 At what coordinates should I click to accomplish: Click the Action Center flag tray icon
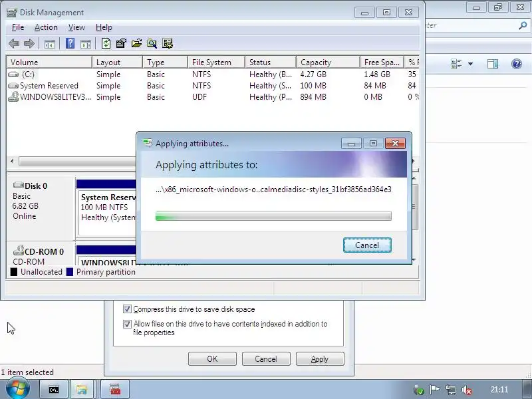point(435,390)
